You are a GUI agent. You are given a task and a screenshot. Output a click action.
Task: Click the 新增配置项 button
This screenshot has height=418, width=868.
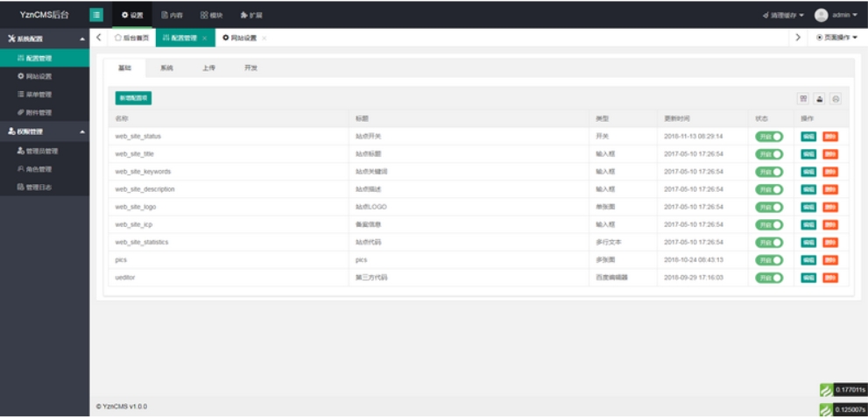[x=133, y=98]
